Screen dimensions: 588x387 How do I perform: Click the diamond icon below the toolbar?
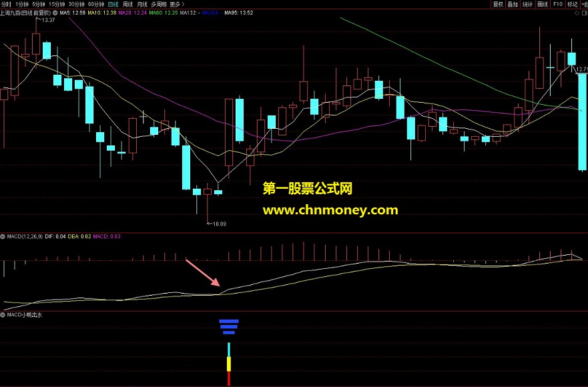click(x=577, y=13)
